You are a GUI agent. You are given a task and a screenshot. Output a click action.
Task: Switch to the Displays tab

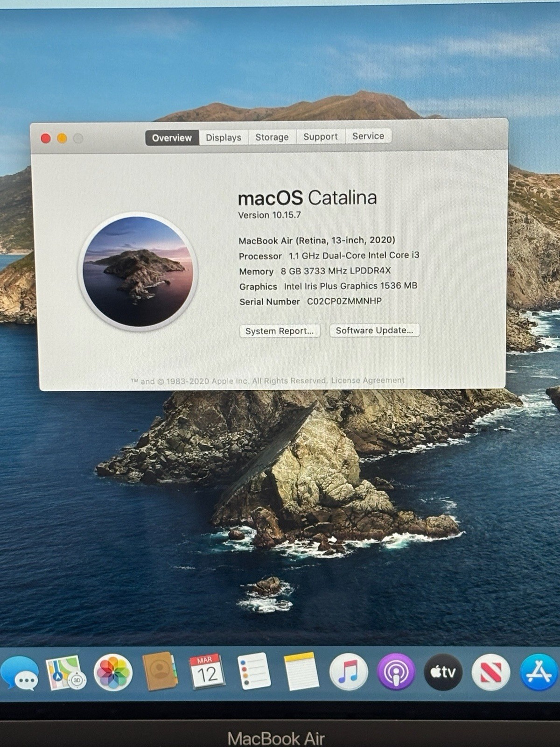point(224,137)
